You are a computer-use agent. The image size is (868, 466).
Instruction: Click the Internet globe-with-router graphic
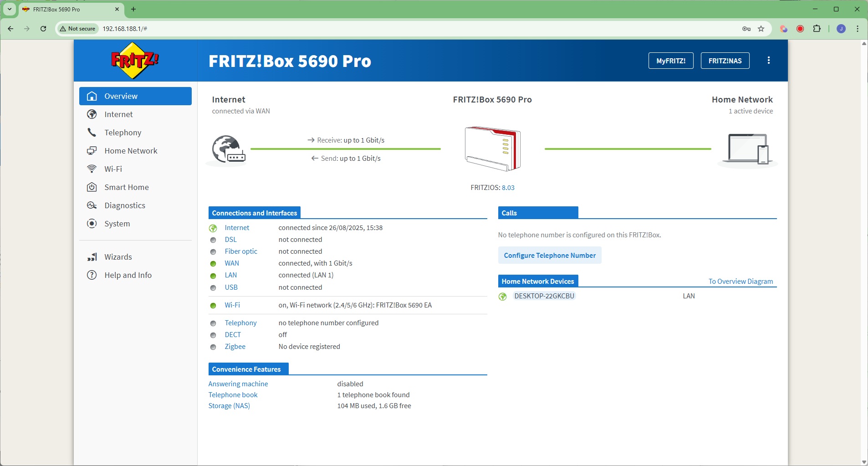[228, 149]
